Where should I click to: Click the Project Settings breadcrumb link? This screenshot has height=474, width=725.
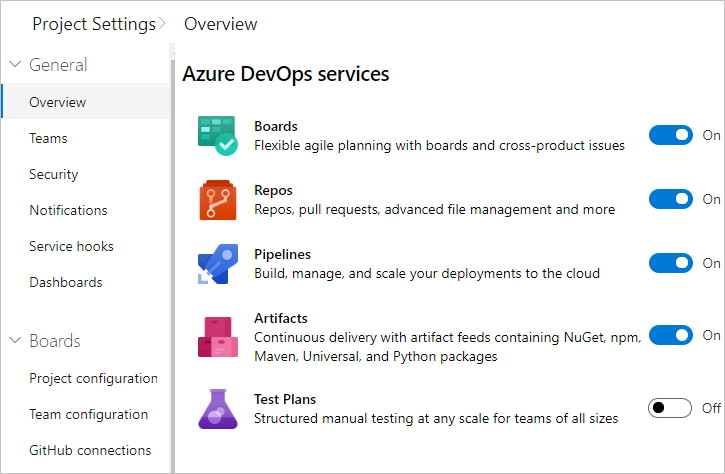point(94,24)
